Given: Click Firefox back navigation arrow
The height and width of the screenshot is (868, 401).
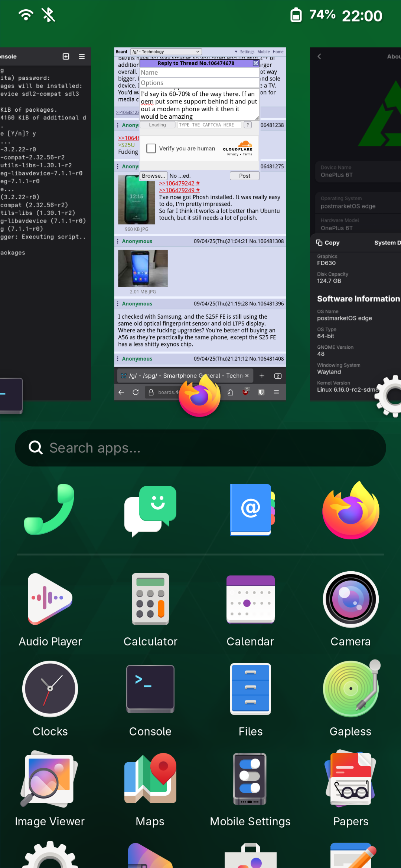Looking at the screenshot, I should coord(121,392).
